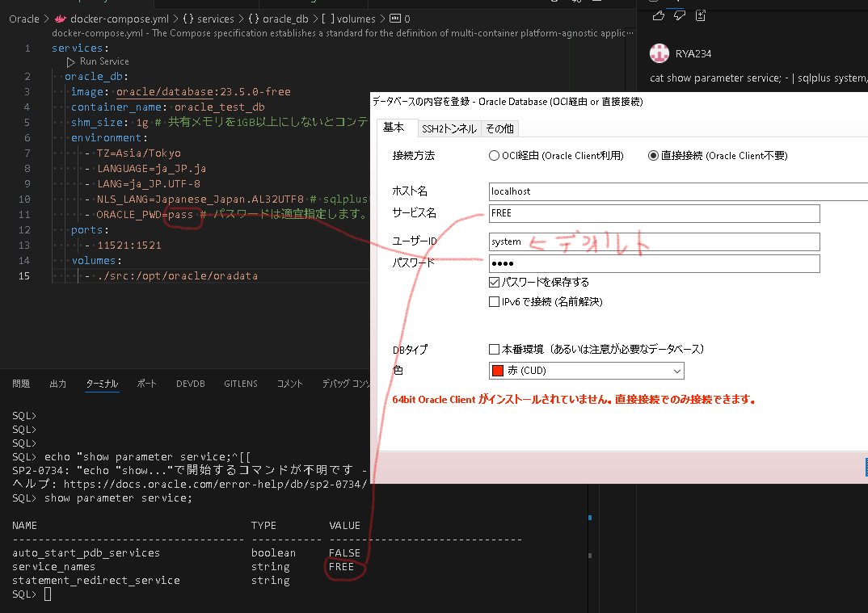This screenshot has height=613, width=868.
Task: Toggle the パスワードを保存する checkbox
Action: (495, 283)
